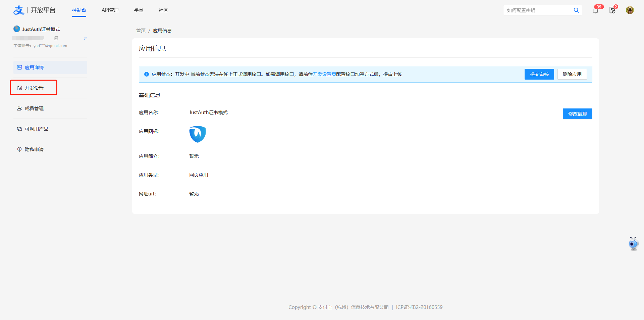This screenshot has width=644, height=320.
Task: Select 应用详情 in the sidebar
Action: pyautogui.click(x=50, y=67)
